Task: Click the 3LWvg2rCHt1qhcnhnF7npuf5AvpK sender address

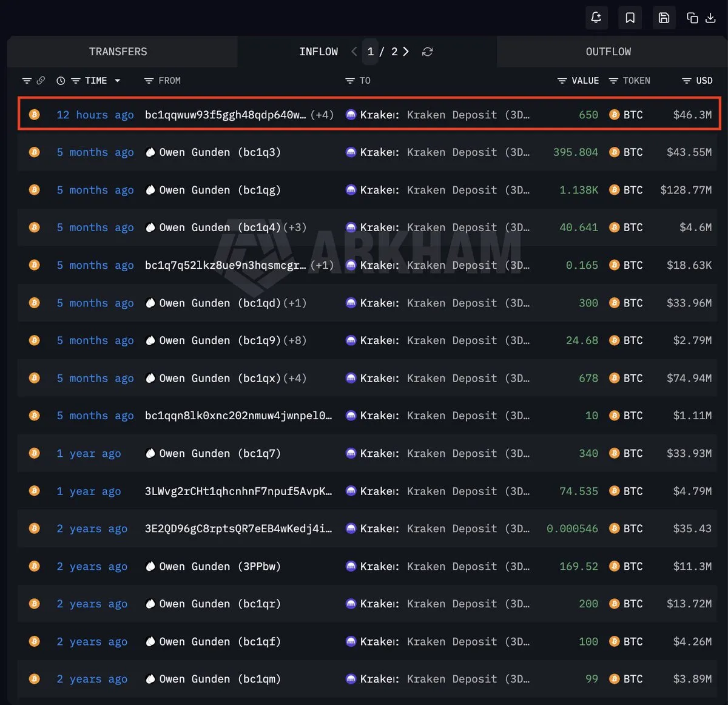Action: click(238, 491)
